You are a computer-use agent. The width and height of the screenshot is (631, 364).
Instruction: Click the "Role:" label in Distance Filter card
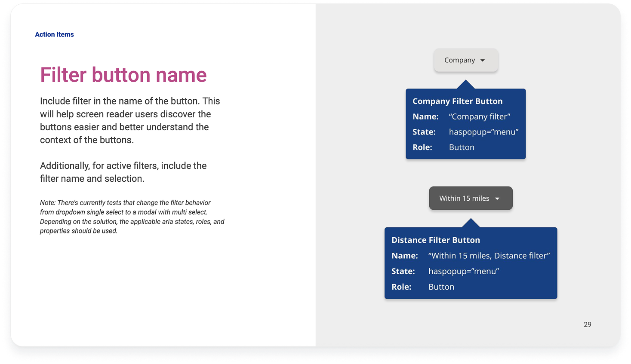(x=401, y=287)
